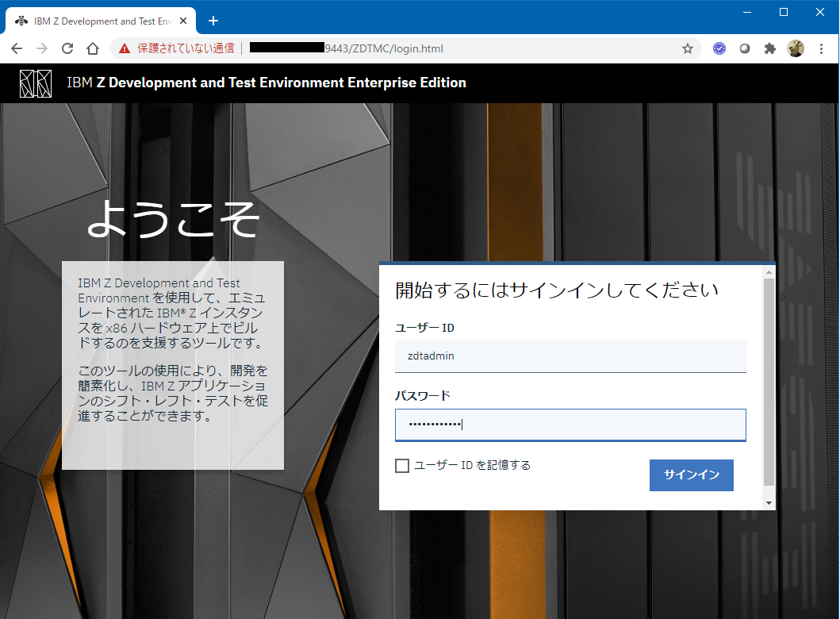Click the IBM Z logo in the header
The image size is (840, 619).
click(36, 83)
